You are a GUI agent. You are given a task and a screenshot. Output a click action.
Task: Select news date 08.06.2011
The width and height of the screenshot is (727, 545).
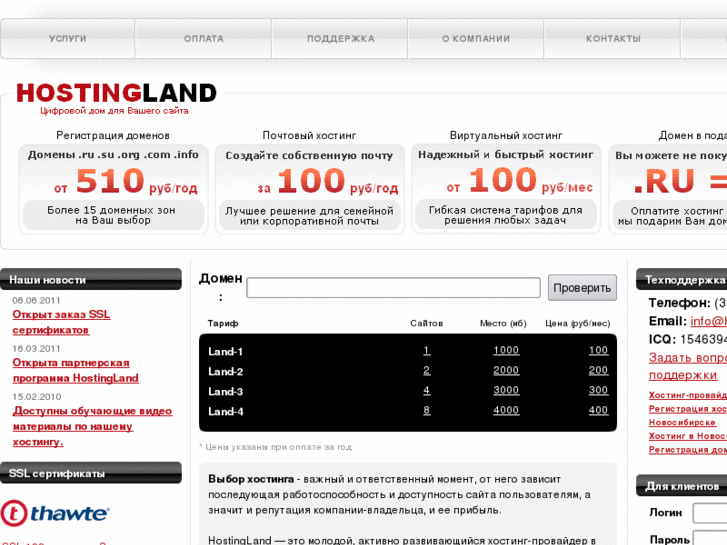point(36,301)
